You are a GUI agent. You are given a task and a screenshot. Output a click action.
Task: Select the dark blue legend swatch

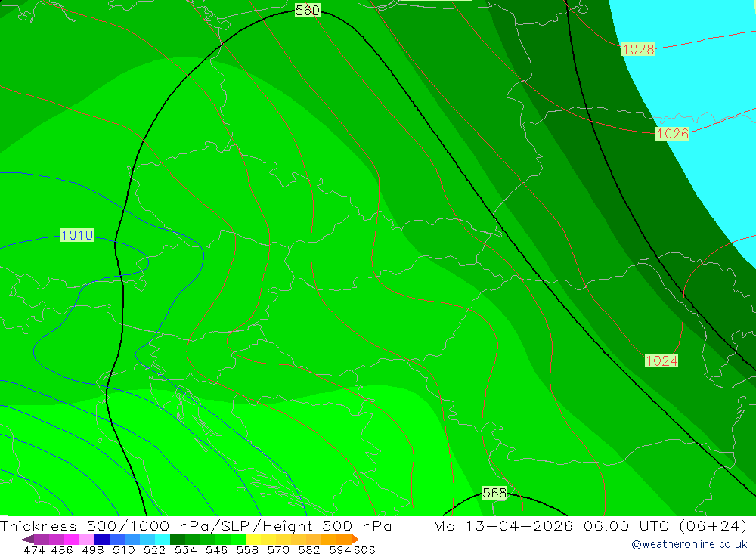102,539
